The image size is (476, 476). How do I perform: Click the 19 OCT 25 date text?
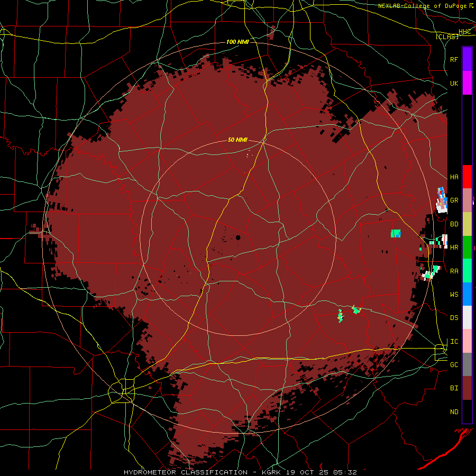[x=309, y=472]
